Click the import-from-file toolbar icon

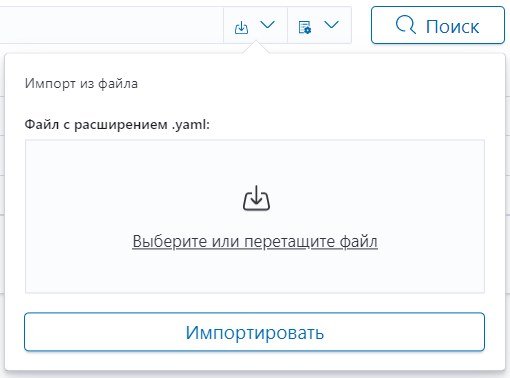click(241, 27)
